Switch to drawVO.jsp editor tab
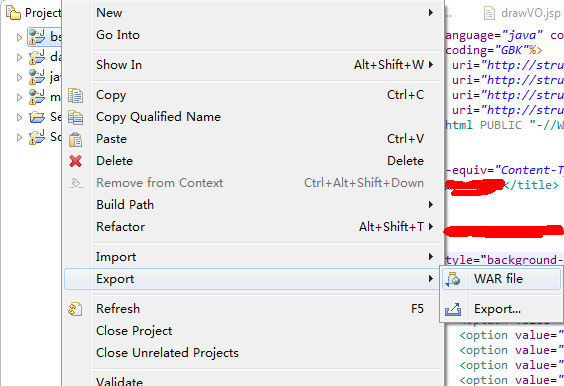The width and height of the screenshot is (564, 386). 523,13
